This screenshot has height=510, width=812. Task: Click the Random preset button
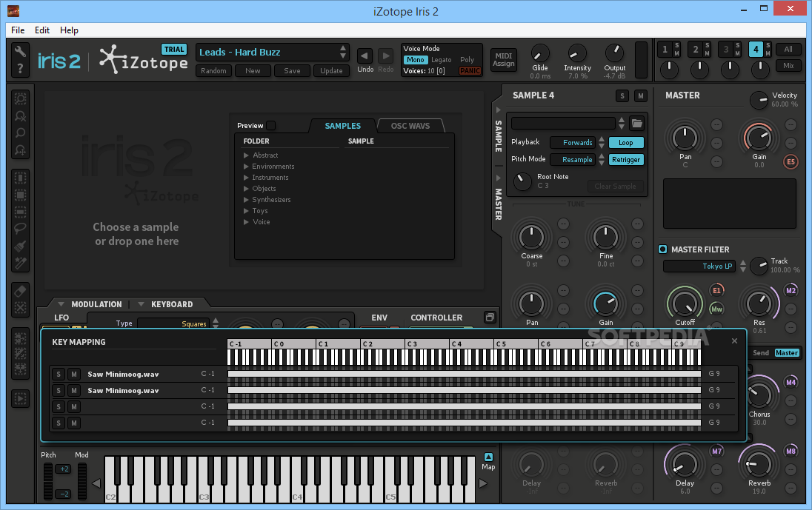tap(213, 71)
